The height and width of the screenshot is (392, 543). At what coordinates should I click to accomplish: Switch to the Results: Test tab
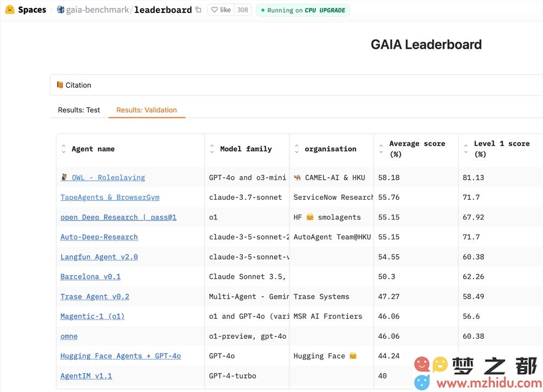[79, 110]
